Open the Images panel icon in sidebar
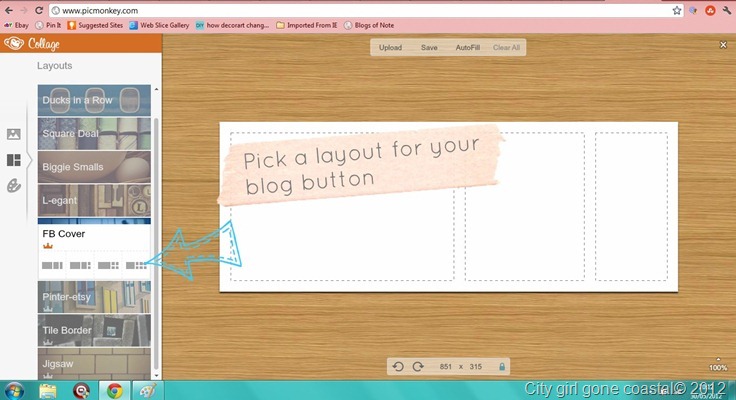The height and width of the screenshot is (400, 736). click(14, 134)
